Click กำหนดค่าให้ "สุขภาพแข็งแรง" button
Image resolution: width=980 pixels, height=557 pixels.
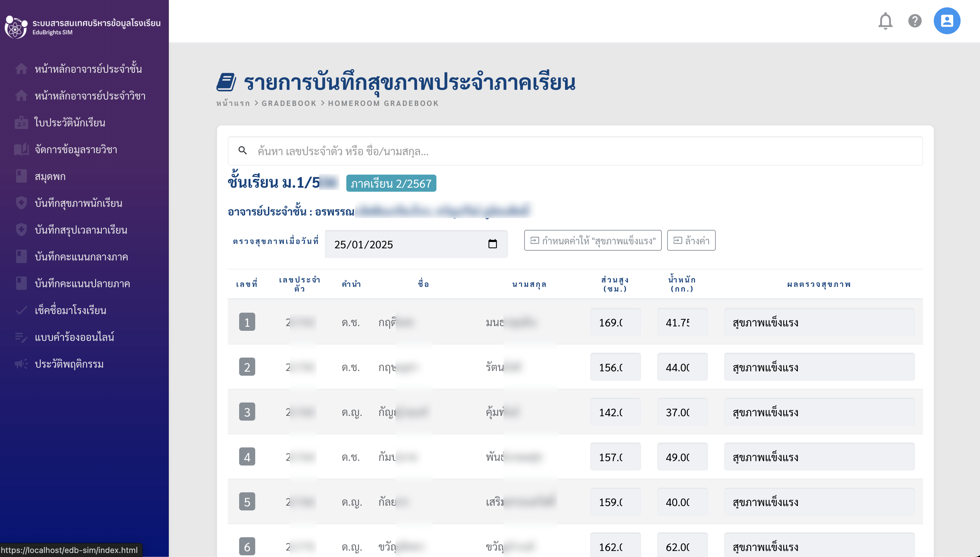coord(592,241)
